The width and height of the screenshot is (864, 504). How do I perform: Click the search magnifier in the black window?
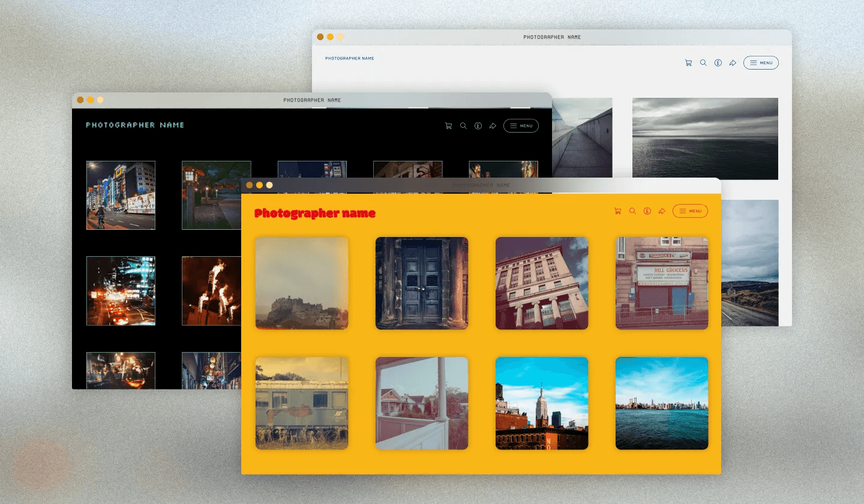tap(463, 126)
